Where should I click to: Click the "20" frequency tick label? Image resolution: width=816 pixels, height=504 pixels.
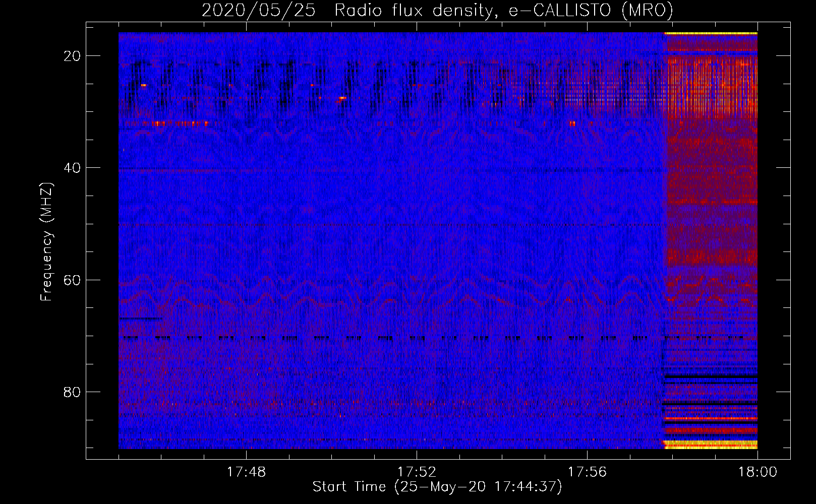click(73, 56)
